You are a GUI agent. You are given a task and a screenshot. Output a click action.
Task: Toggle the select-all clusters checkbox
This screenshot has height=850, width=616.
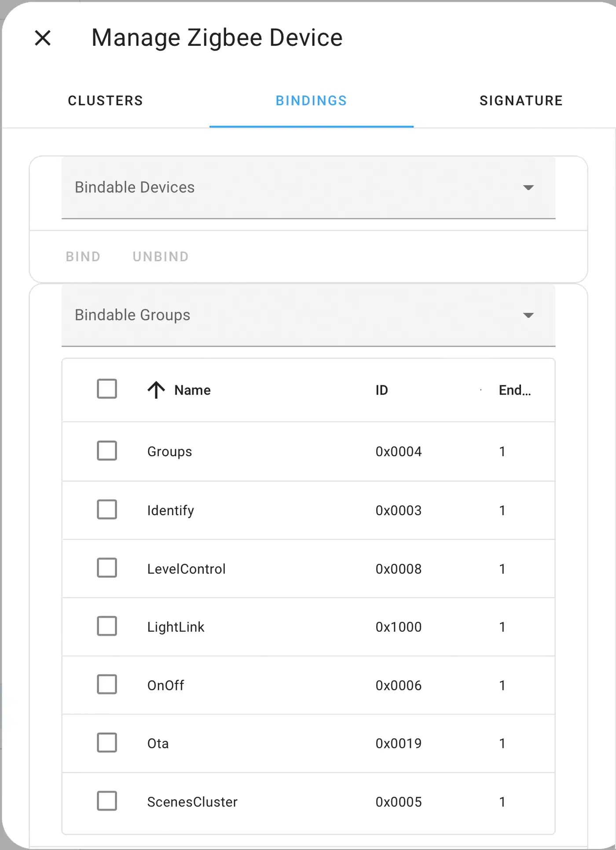tap(107, 389)
